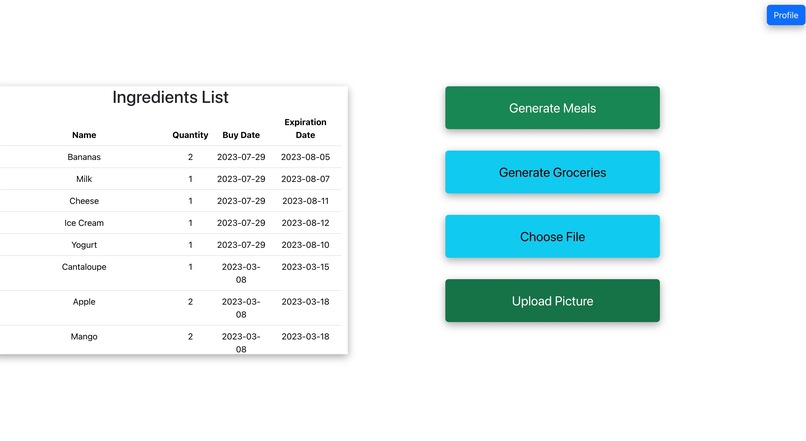Open the Profile button
The height and width of the screenshot is (441, 806).
785,15
